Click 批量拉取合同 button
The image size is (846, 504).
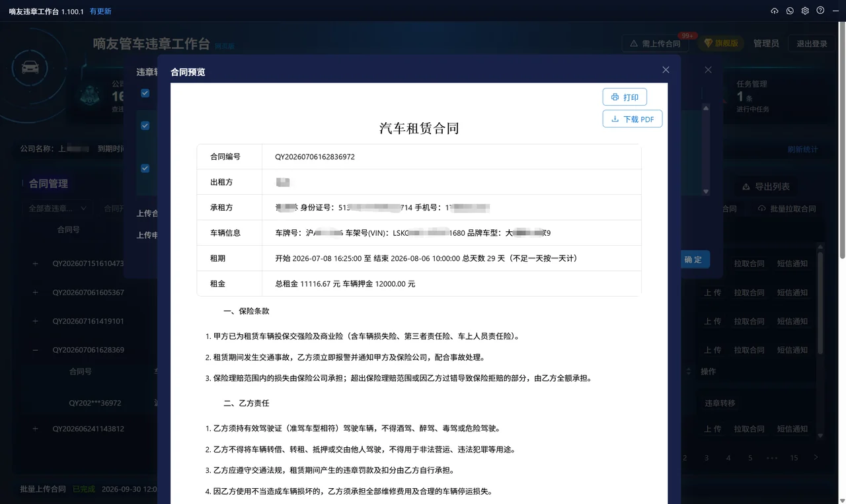(787, 209)
